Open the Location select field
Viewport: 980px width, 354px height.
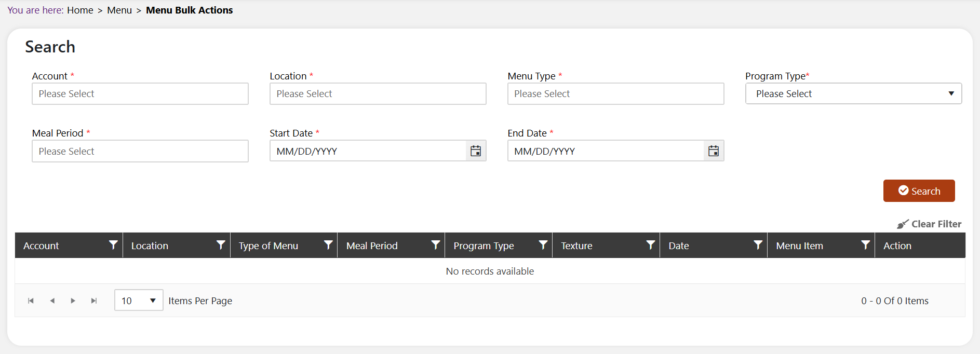(x=378, y=94)
